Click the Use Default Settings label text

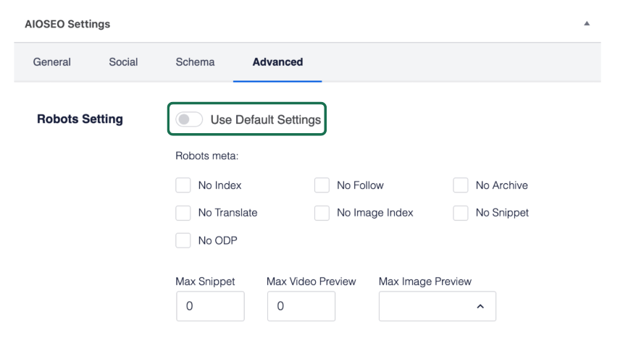[265, 120]
